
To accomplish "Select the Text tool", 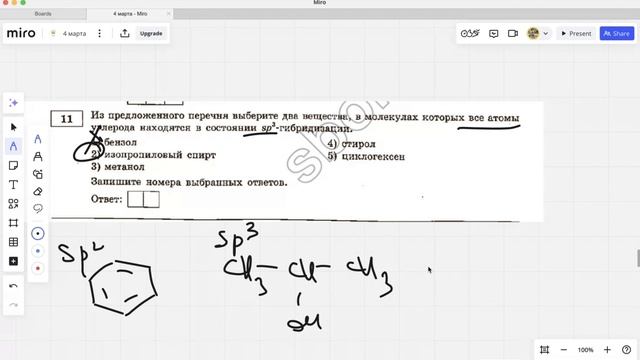I will (x=13, y=184).
